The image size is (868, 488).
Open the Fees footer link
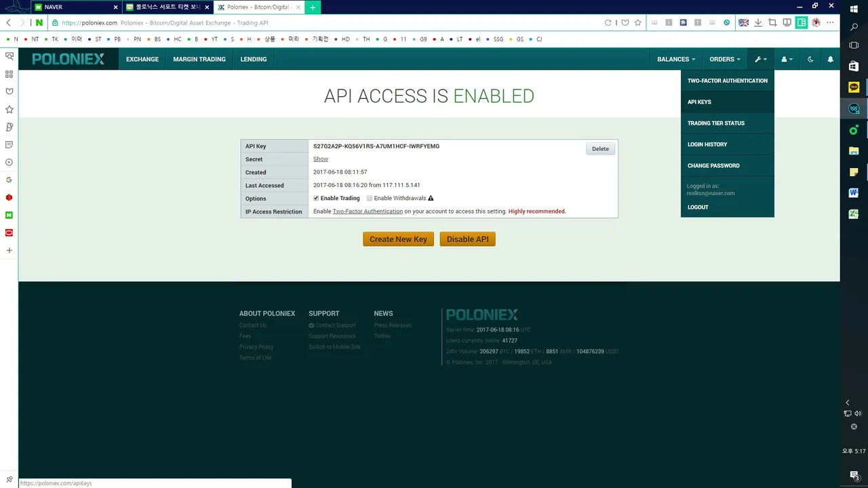point(245,336)
